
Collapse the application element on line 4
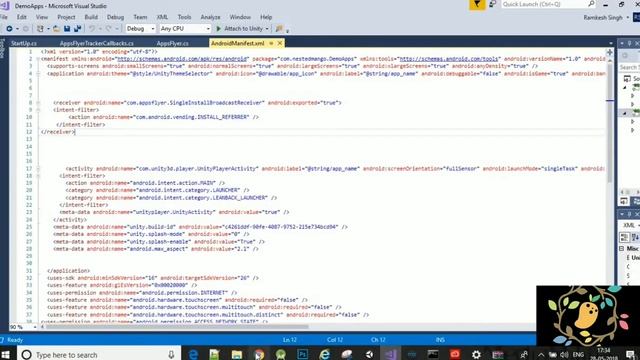38,74
